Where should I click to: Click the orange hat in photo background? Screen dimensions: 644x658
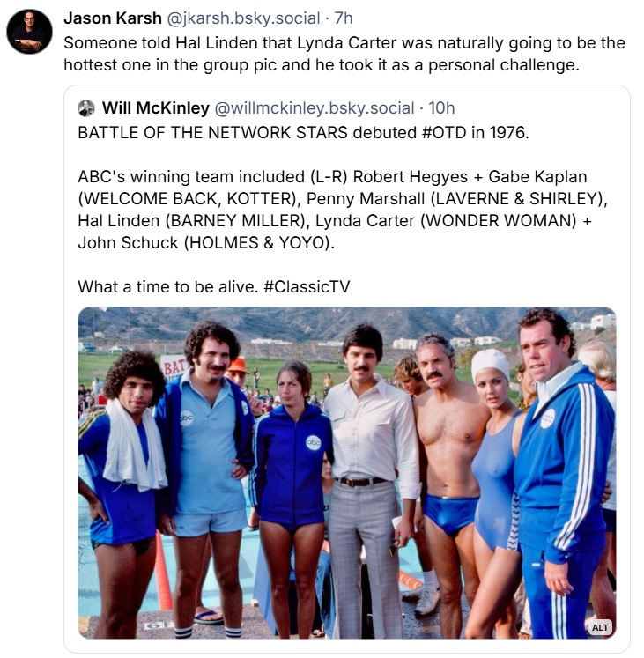click(238, 365)
